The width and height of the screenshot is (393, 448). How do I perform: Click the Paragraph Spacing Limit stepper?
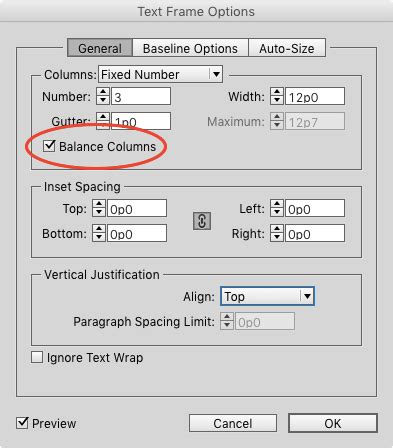click(227, 321)
